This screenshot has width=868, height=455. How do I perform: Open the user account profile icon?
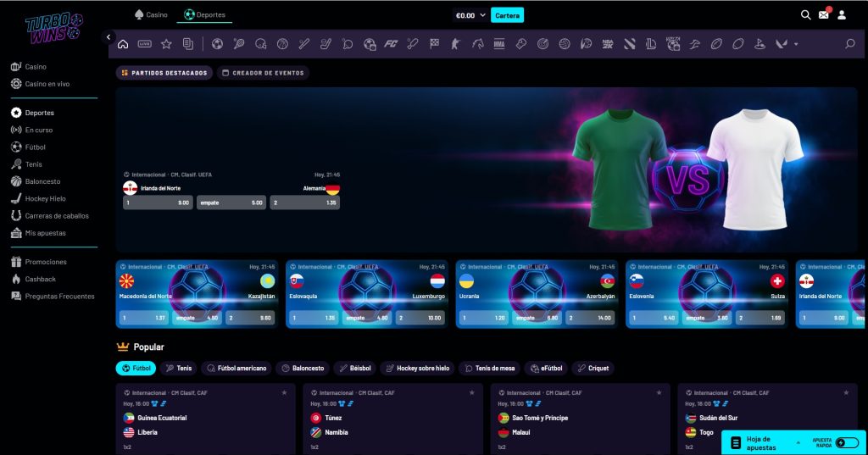(842, 14)
